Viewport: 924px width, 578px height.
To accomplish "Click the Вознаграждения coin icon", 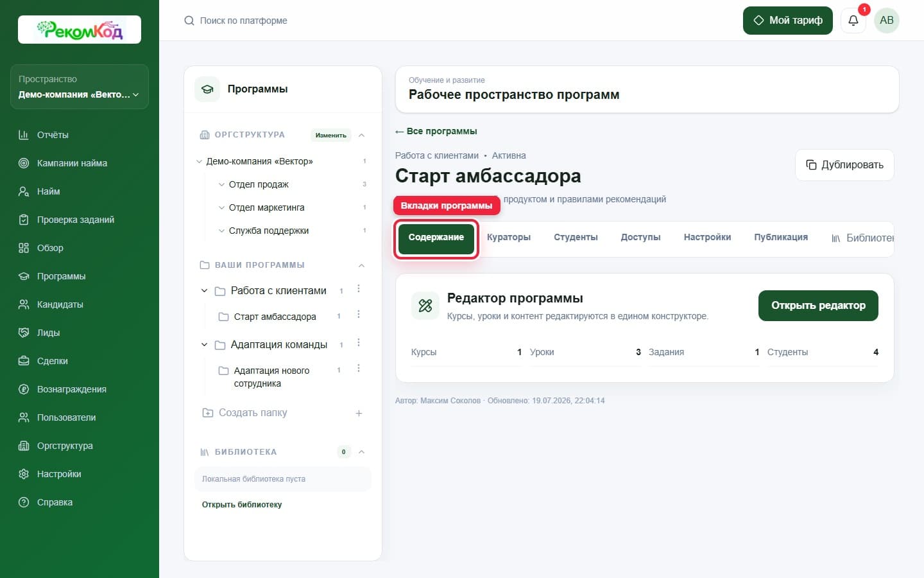I will tap(24, 389).
